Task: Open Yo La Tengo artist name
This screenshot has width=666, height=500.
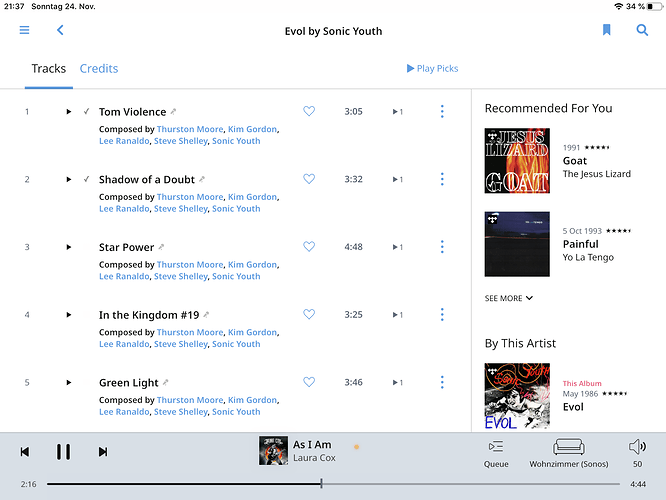Action: point(588,257)
